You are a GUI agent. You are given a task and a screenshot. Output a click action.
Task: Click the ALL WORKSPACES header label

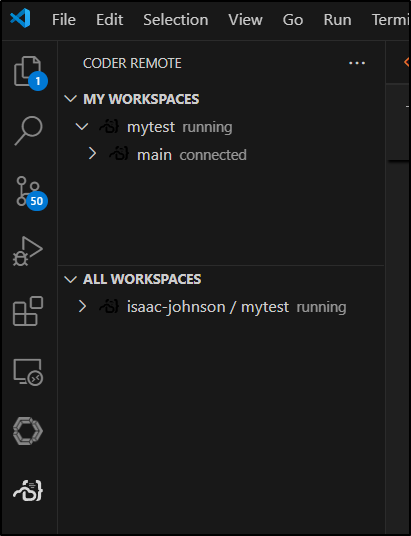tap(142, 279)
